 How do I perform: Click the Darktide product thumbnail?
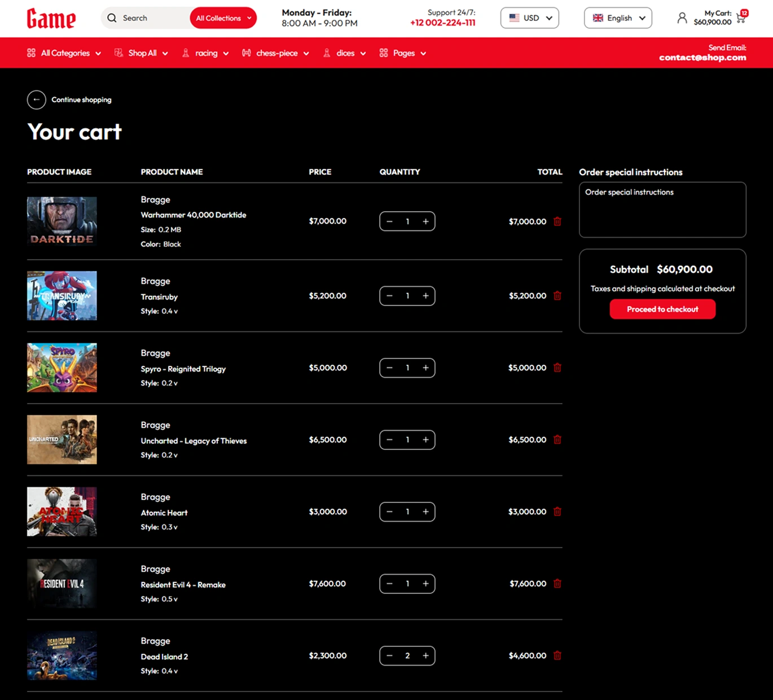pyautogui.click(x=62, y=221)
